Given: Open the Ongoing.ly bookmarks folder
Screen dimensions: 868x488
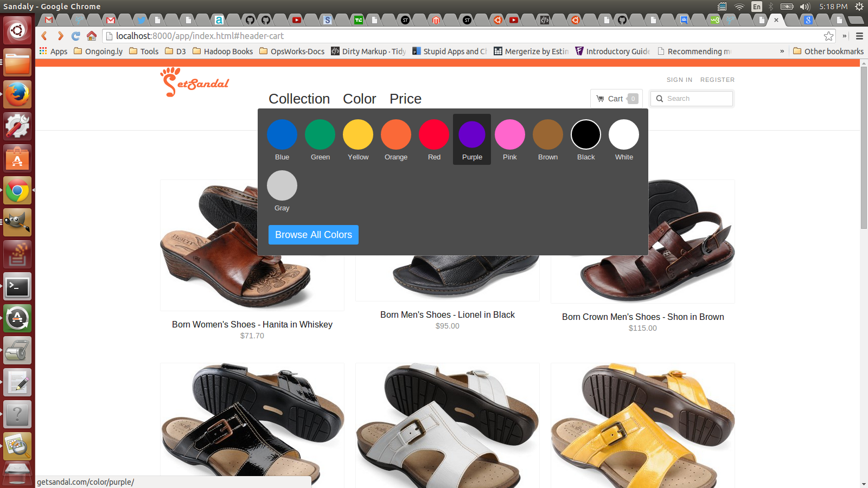Looking at the screenshot, I should tap(98, 51).
